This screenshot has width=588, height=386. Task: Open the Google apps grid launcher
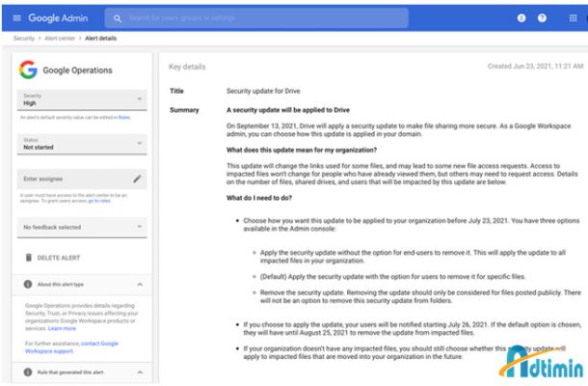[x=573, y=18]
